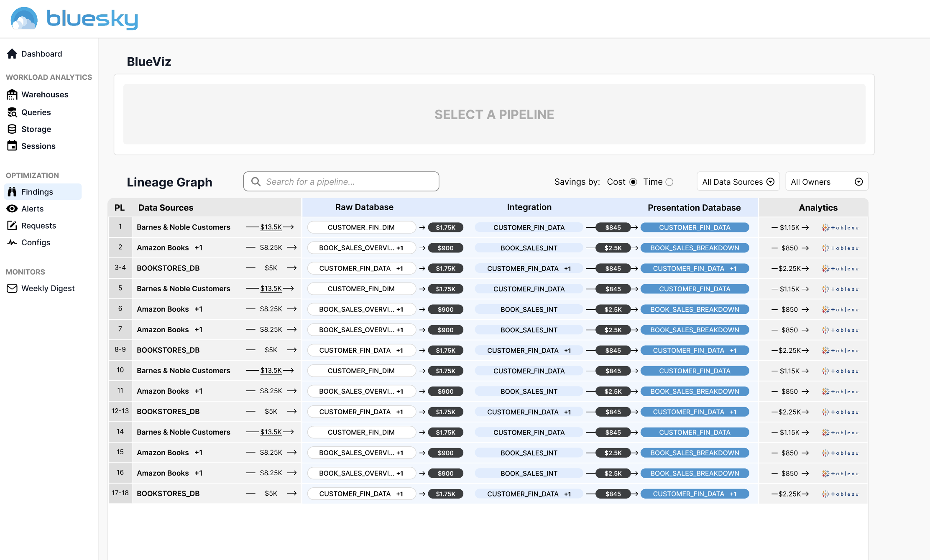Open Warehouses via its building icon
The width and height of the screenshot is (930, 560).
(12, 95)
